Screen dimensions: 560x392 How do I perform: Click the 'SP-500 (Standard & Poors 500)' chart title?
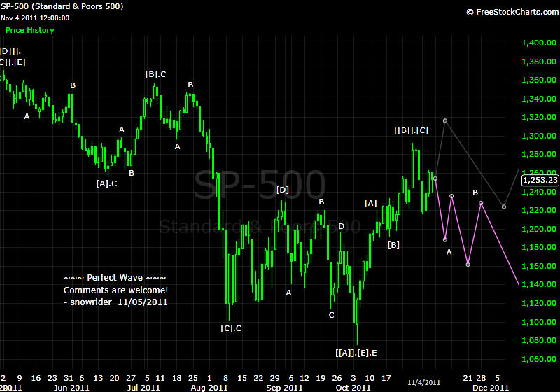[62, 6]
